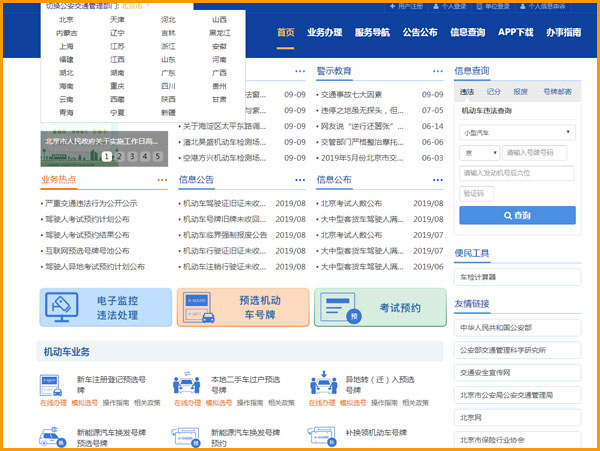Open 业务办理 in the main navigation

click(x=324, y=32)
